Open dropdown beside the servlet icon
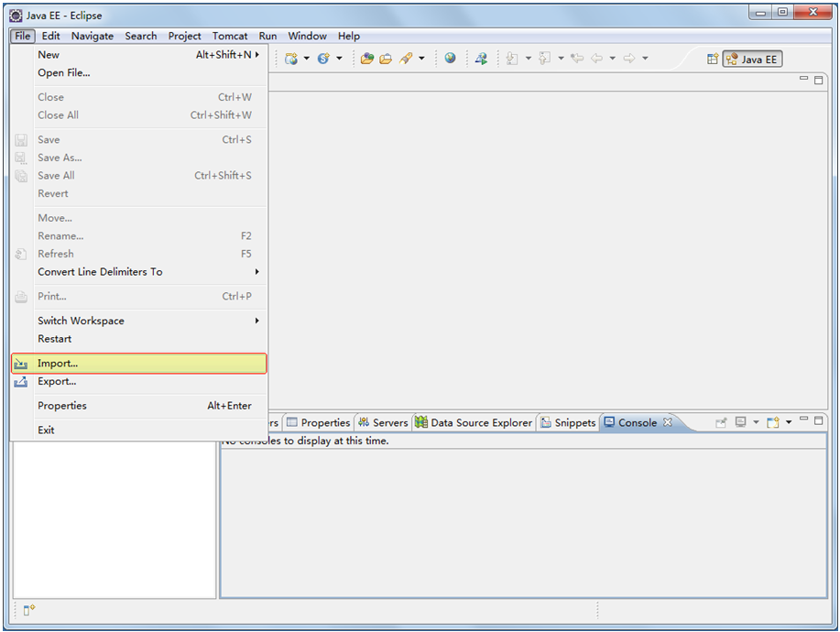Viewport: 840px width, 632px height. (339, 59)
